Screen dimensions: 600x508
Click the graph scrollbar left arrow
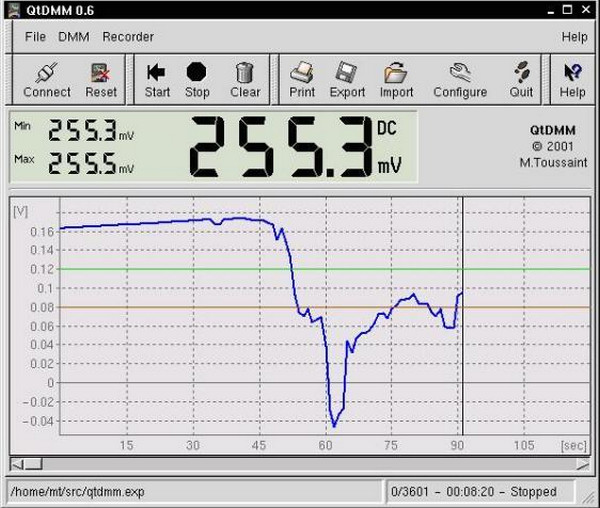point(17,464)
